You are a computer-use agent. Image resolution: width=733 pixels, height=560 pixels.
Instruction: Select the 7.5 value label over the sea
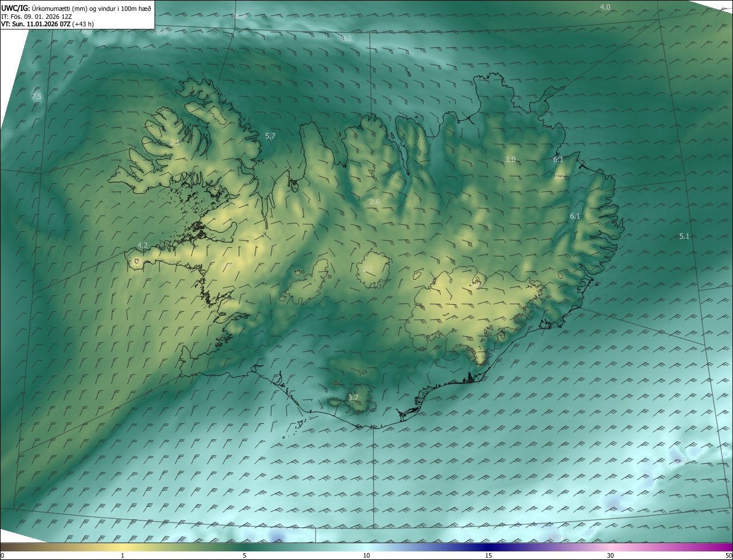coord(37,96)
